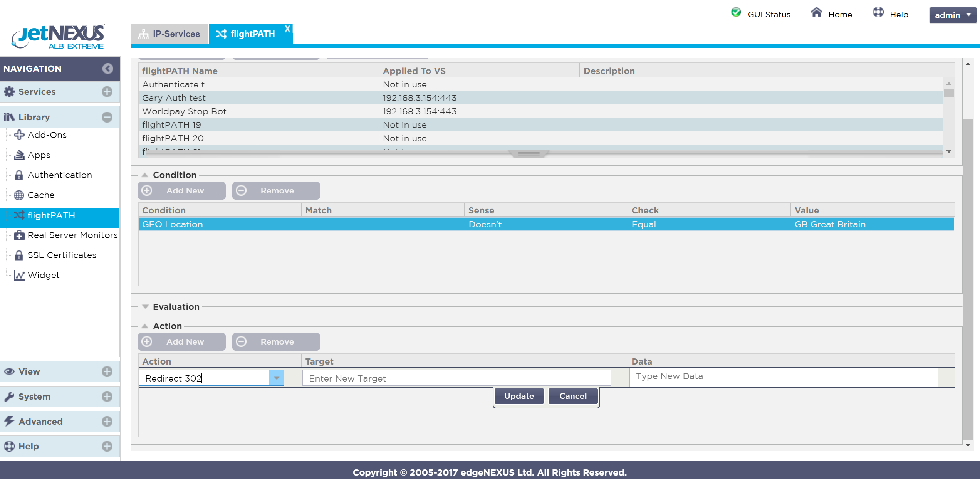Screen dimensions: 980x479
Task: Click the Authentication lock icon
Action: click(19, 175)
